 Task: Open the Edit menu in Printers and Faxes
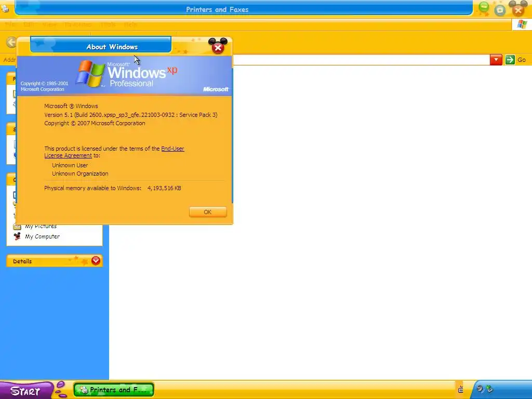coord(29,24)
